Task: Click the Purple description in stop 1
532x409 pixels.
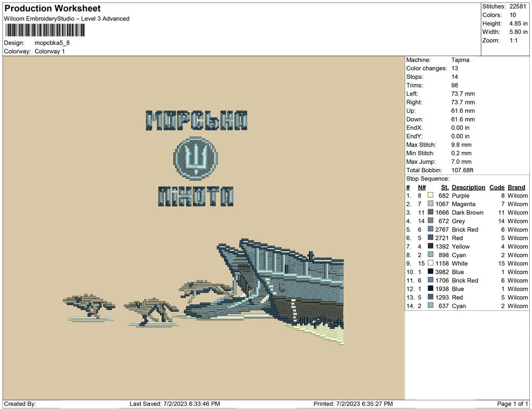Action: 461,196
